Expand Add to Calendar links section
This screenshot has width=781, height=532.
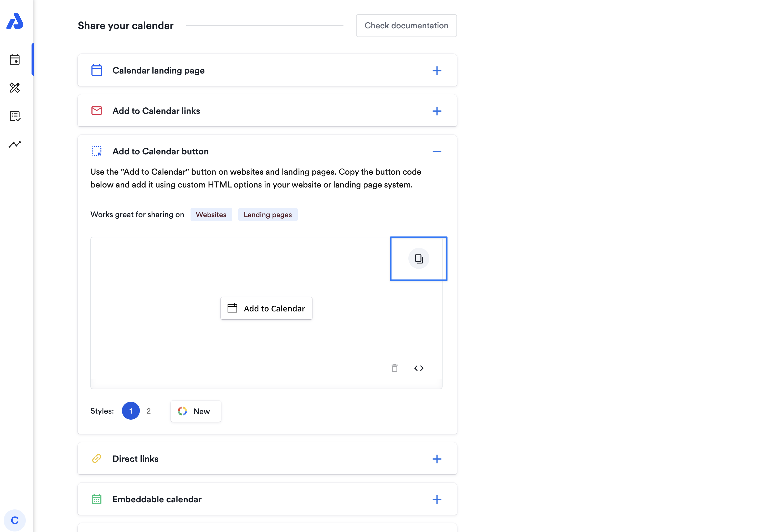point(436,111)
